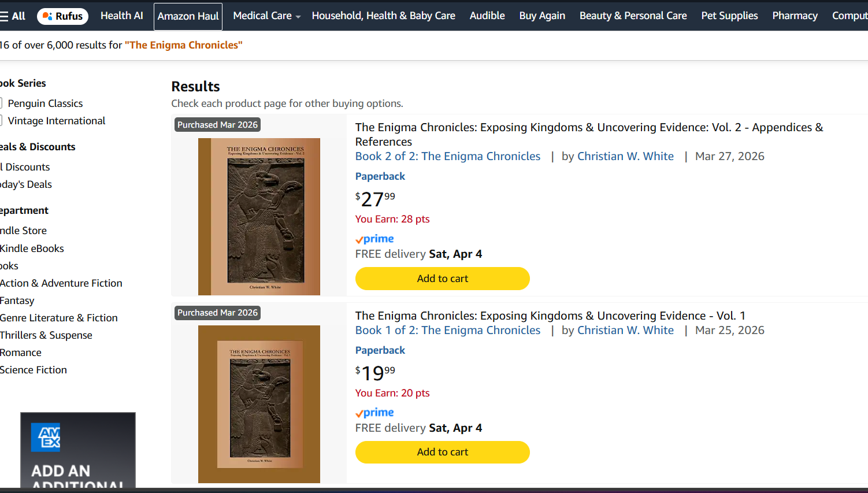
Task: Add Enigma Chronicles Vol. 1 to cart
Action: click(442, 452)
